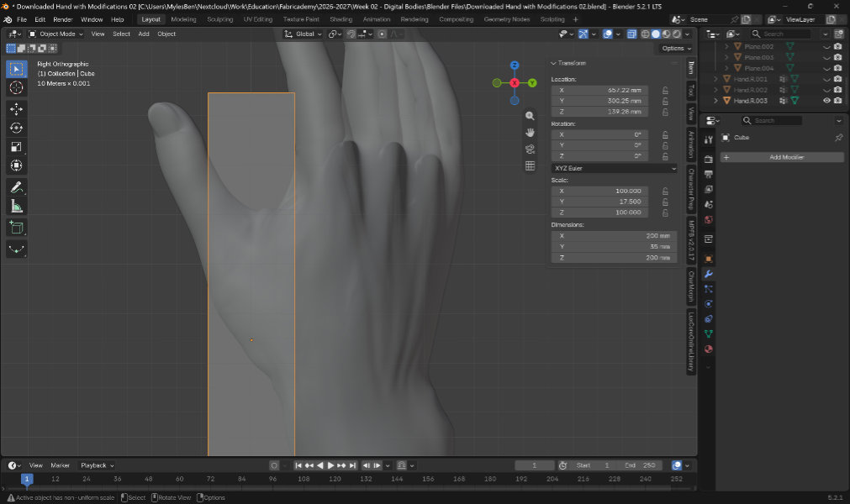Open the timeline Playback dropdown
The width and height of the screenshot is (850, 504).
(97, 465)
